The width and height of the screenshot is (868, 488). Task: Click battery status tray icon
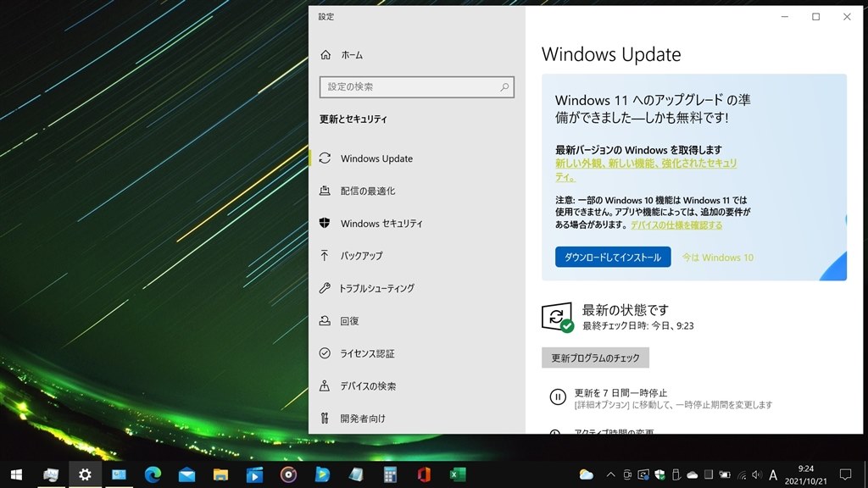[724, 474]
